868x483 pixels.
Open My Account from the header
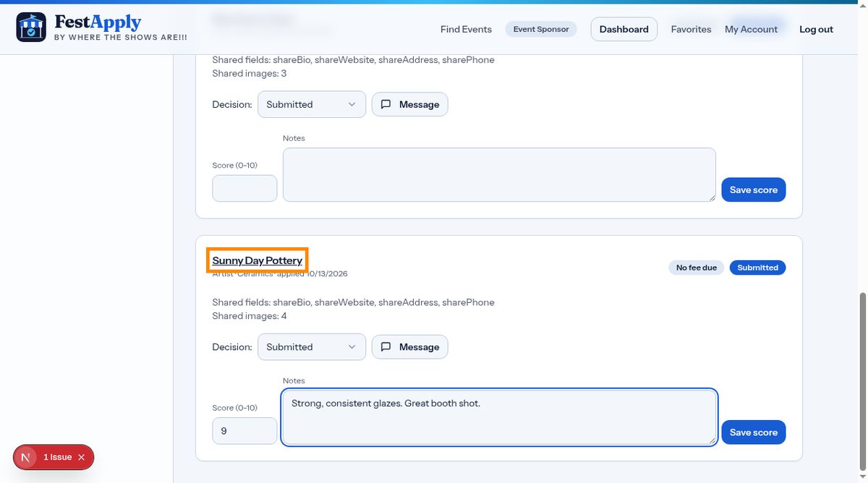[x=751, y=30]
